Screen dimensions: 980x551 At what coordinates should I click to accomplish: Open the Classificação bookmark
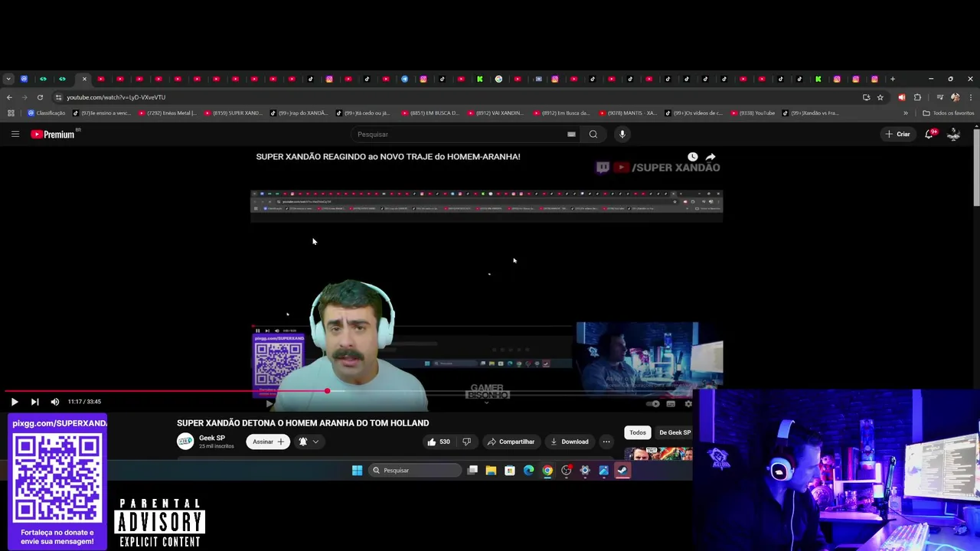(x=47, y=113)
